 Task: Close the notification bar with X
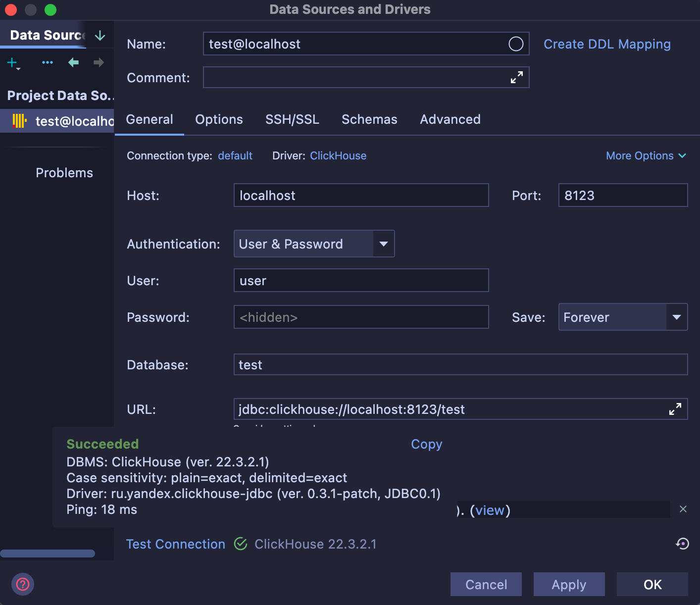click(x=683, y=509)
